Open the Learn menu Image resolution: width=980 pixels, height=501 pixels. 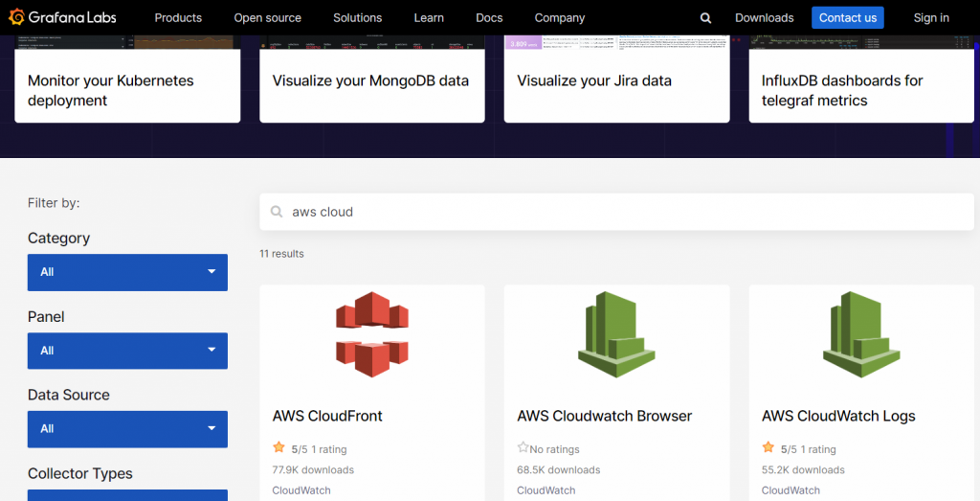point(429,18)
